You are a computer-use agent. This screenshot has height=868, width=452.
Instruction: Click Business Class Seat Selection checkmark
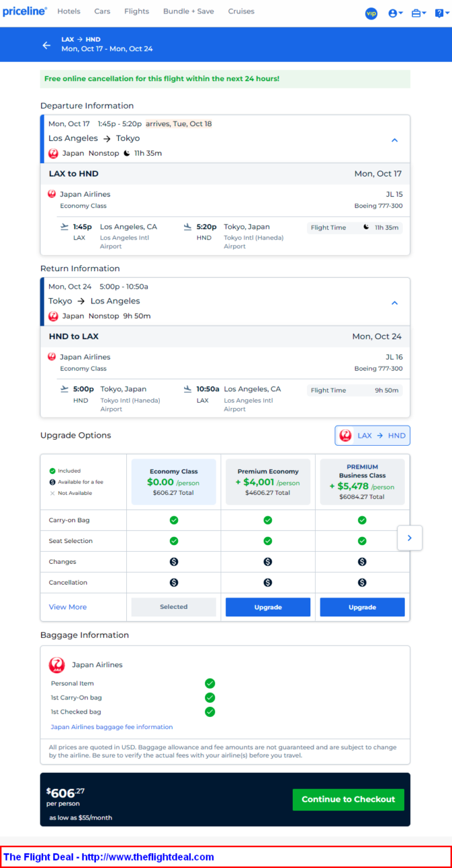click(362, 541)
